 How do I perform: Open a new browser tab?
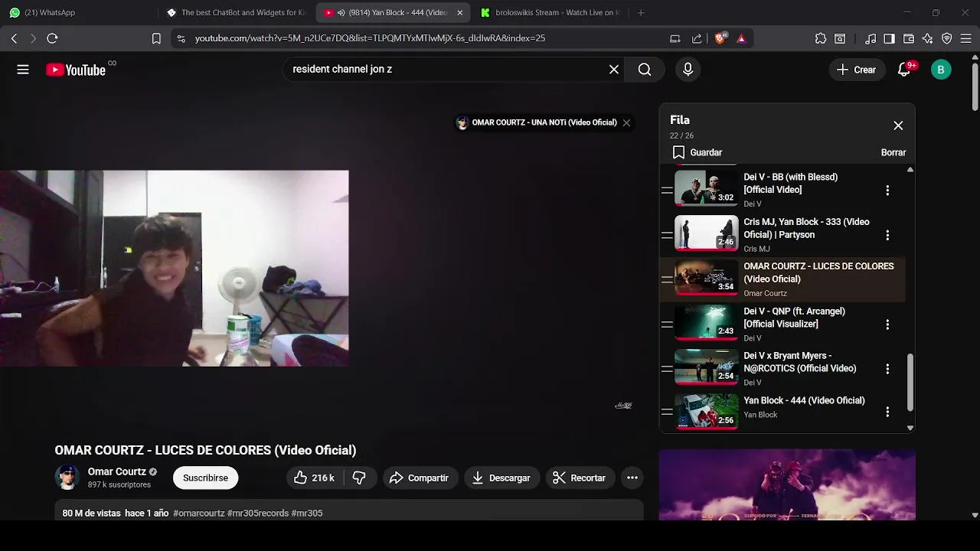pos(641,12)
